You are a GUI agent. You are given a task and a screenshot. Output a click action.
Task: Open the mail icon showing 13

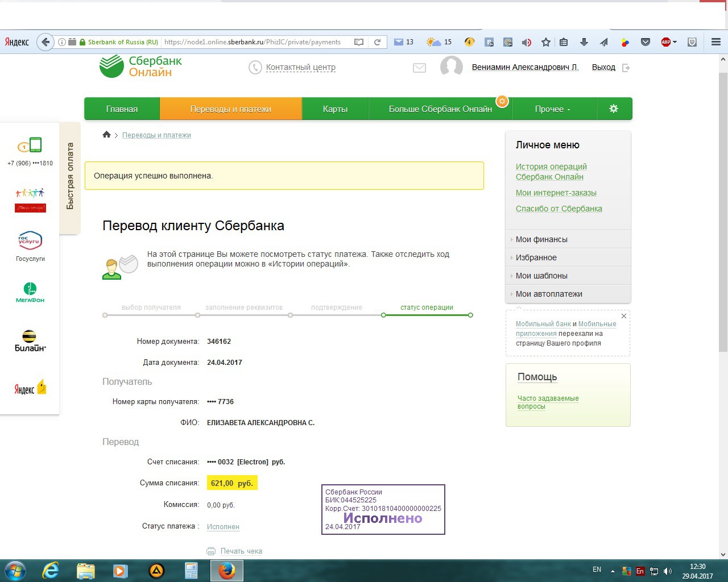tap(399, 42)
